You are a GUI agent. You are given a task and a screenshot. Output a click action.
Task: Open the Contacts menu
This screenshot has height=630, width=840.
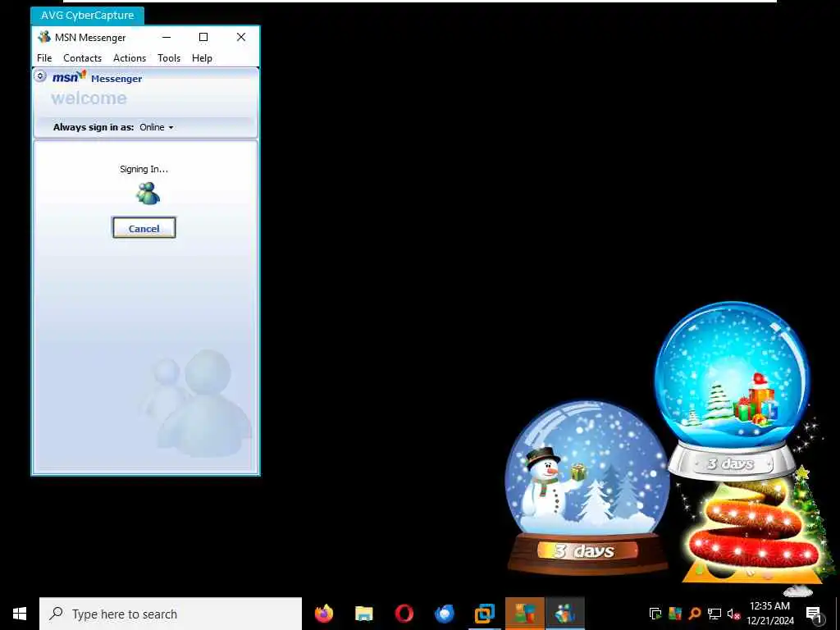click(x=83, y=58)
